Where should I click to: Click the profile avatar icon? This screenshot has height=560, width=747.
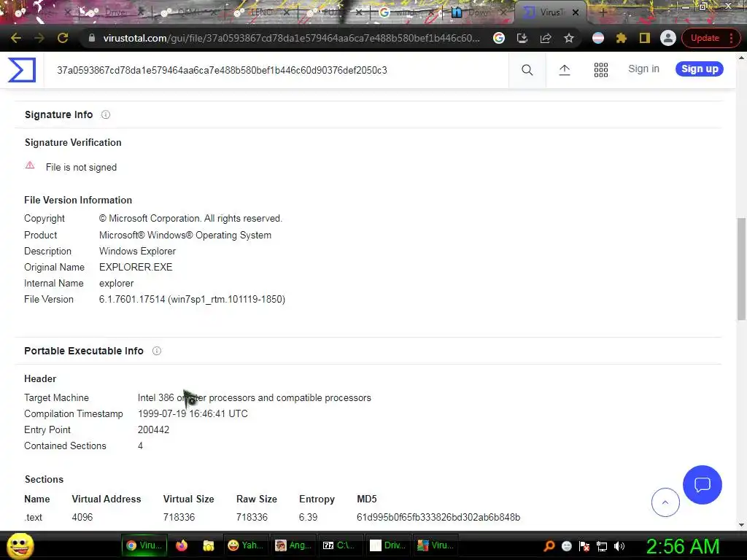click(x=668, y=38)
